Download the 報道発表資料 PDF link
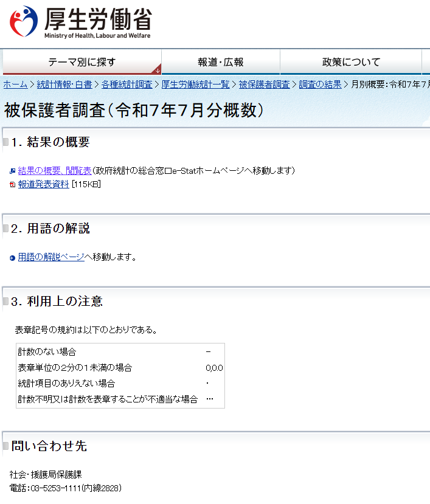430x504 pixels. [44, 184]
